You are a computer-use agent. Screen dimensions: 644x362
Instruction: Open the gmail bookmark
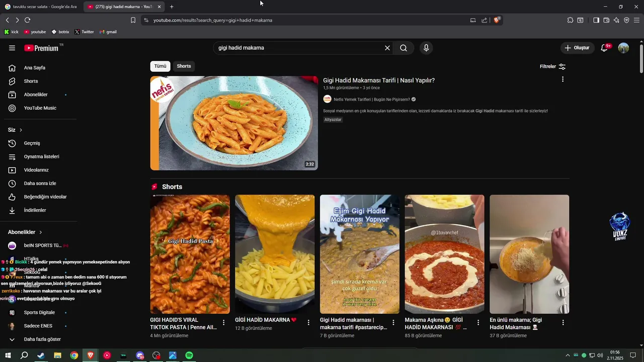point(108,32)
